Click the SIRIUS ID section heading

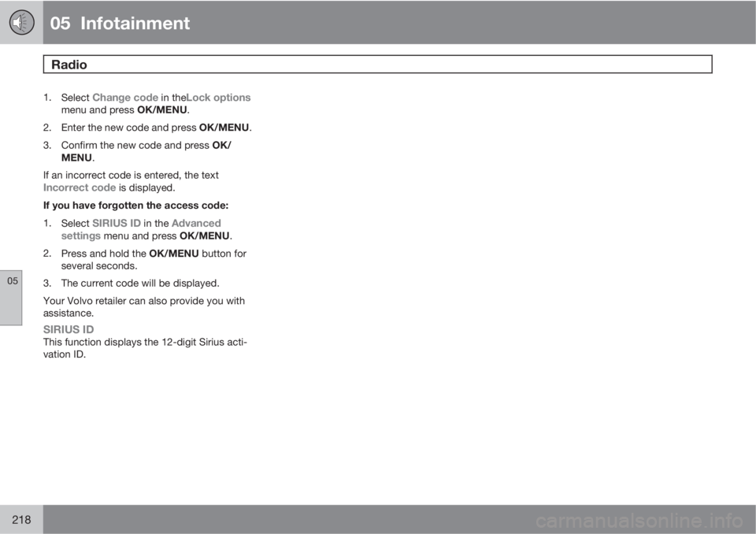pyautogui.click(x=69, y=329)
